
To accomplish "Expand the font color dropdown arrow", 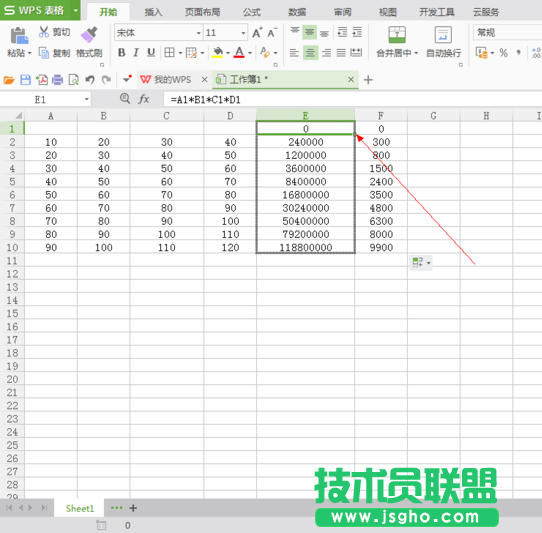I will point(250,53).
